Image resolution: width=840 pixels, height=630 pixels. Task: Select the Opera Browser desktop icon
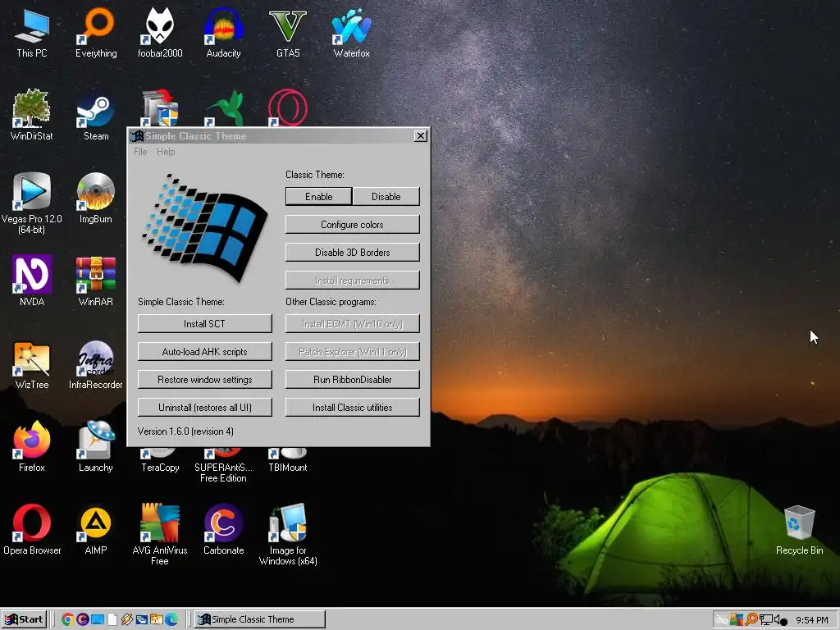[x=32, y=529]
